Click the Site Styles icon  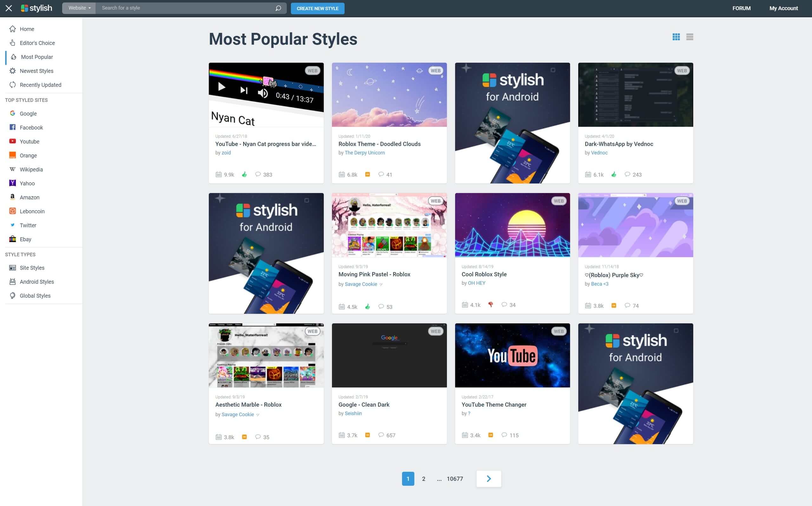12,267
